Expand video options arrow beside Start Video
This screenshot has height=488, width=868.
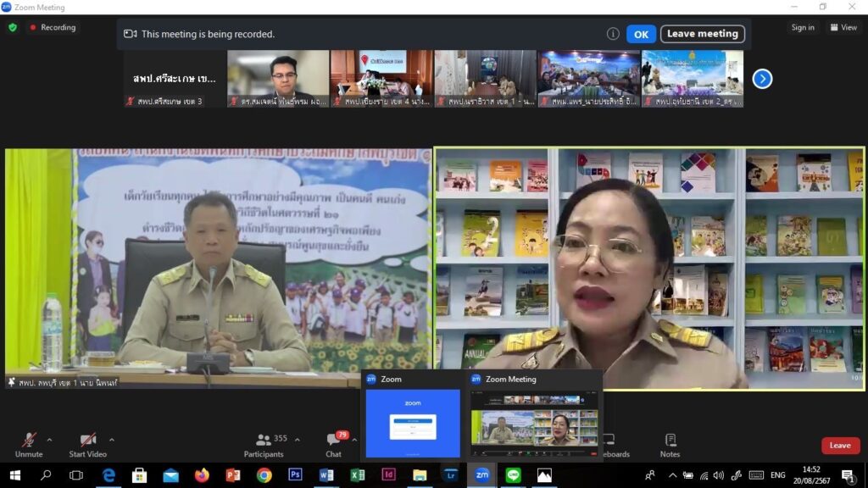[x=112, y=440]
